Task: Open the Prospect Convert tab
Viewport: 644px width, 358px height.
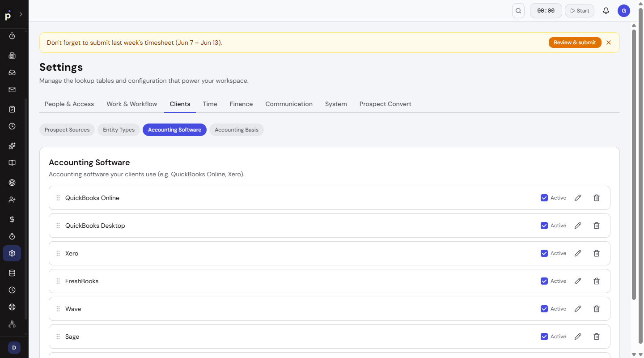Action: [386, 104]
